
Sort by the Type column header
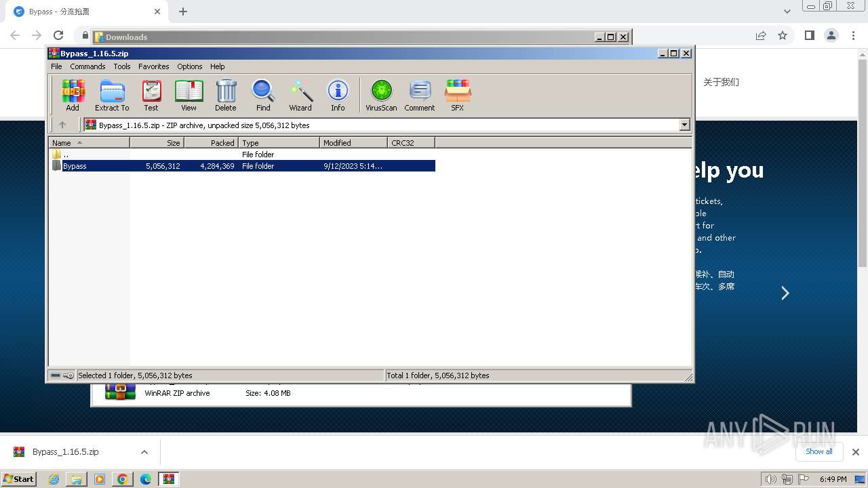click(x=279, y=142)
